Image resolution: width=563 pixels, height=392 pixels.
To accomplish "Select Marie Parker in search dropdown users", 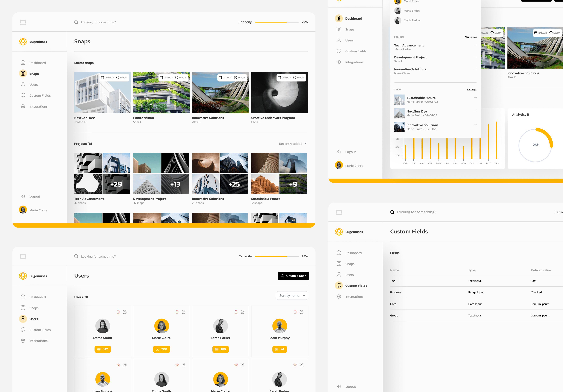I will pos(407,20).
